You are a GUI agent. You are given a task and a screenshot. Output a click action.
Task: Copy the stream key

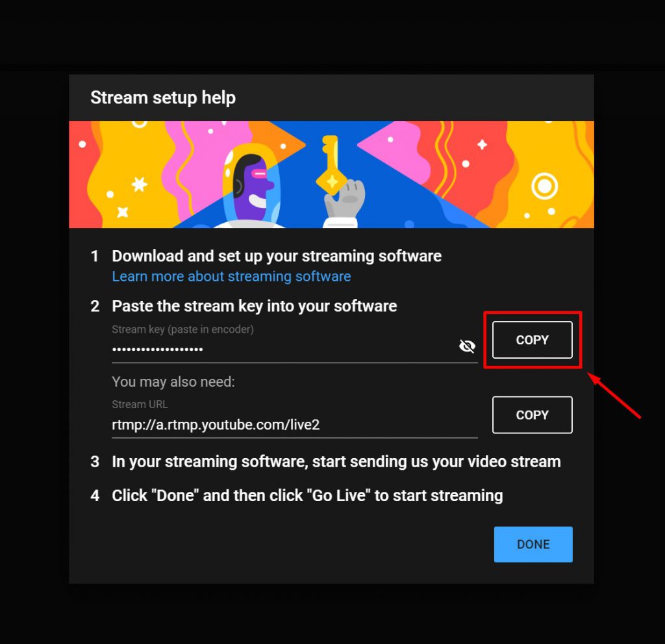pos(533,340)
